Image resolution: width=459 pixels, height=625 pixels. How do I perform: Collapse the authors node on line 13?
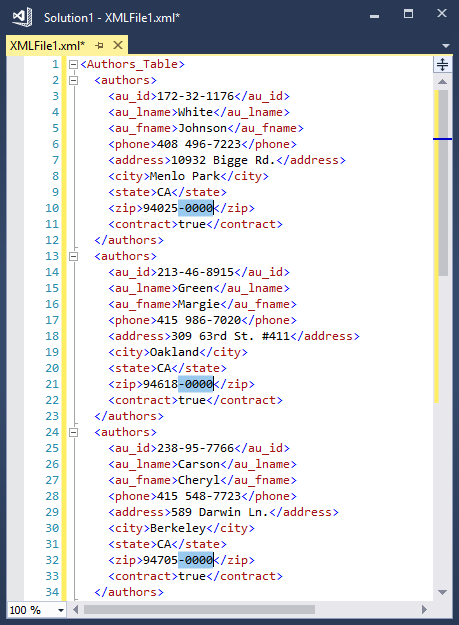click(x=73, y=257)
